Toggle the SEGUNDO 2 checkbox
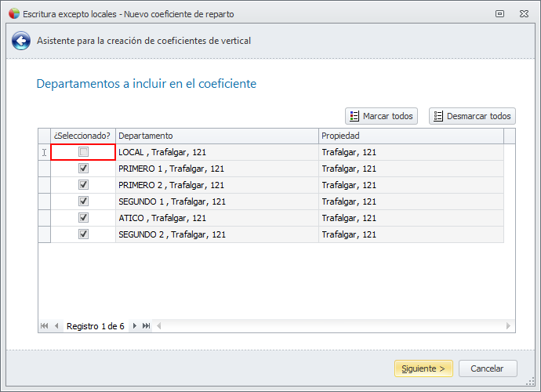Image resolution: width=541 pixels, height=392 pixels. [84, 234]
